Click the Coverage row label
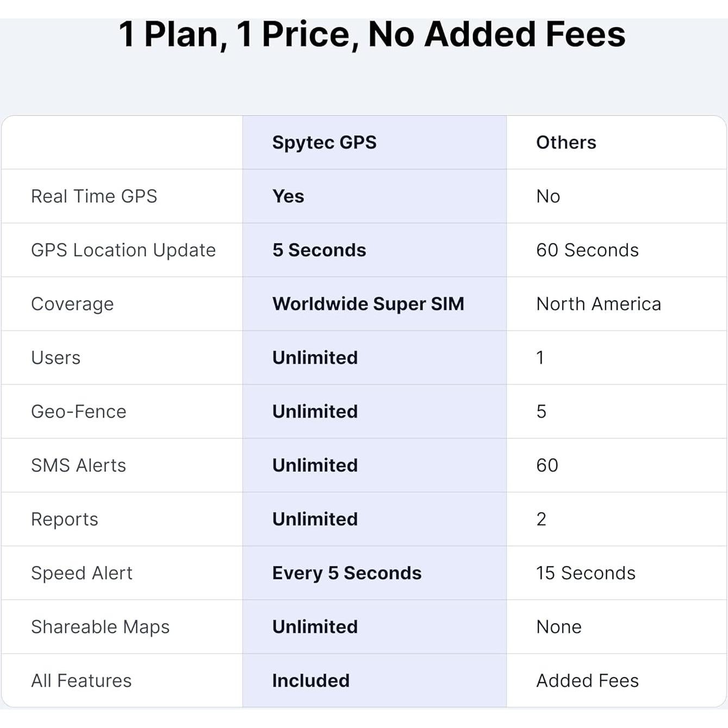The image size is (728, 728). pyautogui.click(x=72, y=304)
